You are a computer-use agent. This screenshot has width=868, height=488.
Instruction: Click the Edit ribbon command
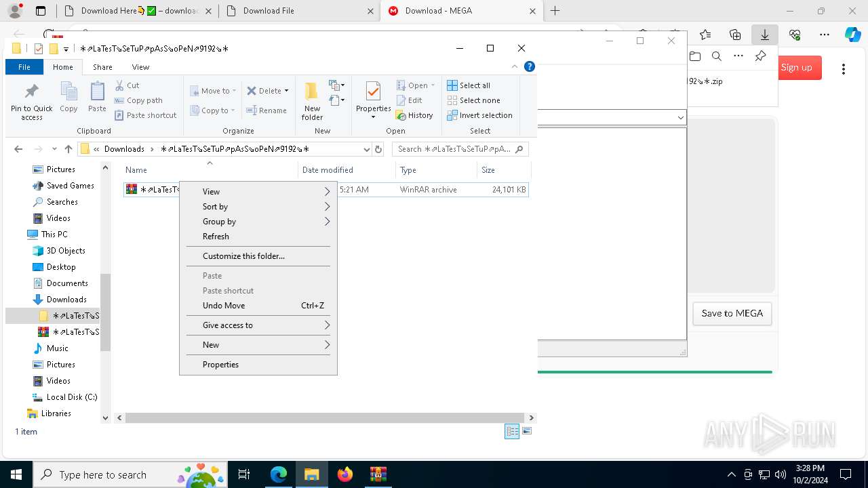[x=409, y=100]
